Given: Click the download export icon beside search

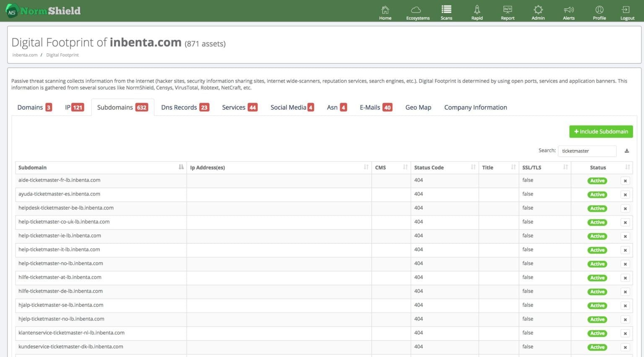Looking at the screenshot, I should tap(627, 151).
